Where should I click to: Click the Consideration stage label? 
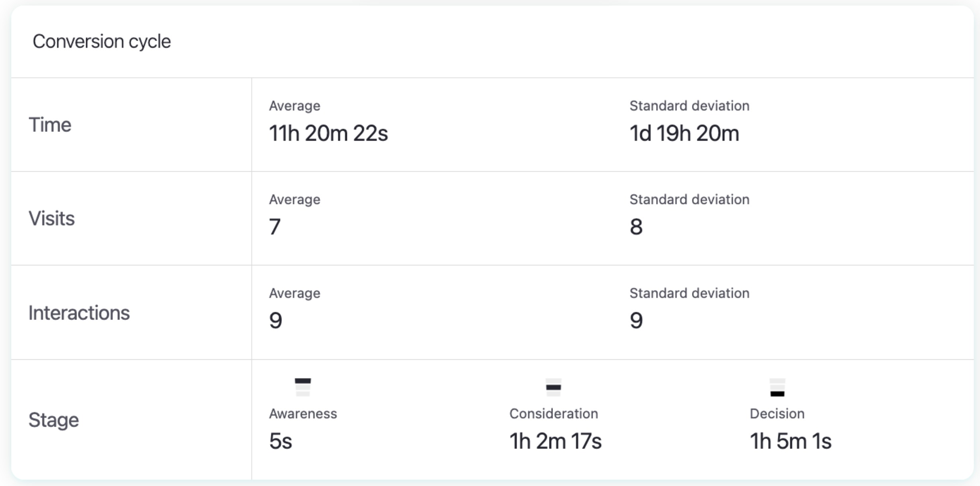(x=553, y=413)
